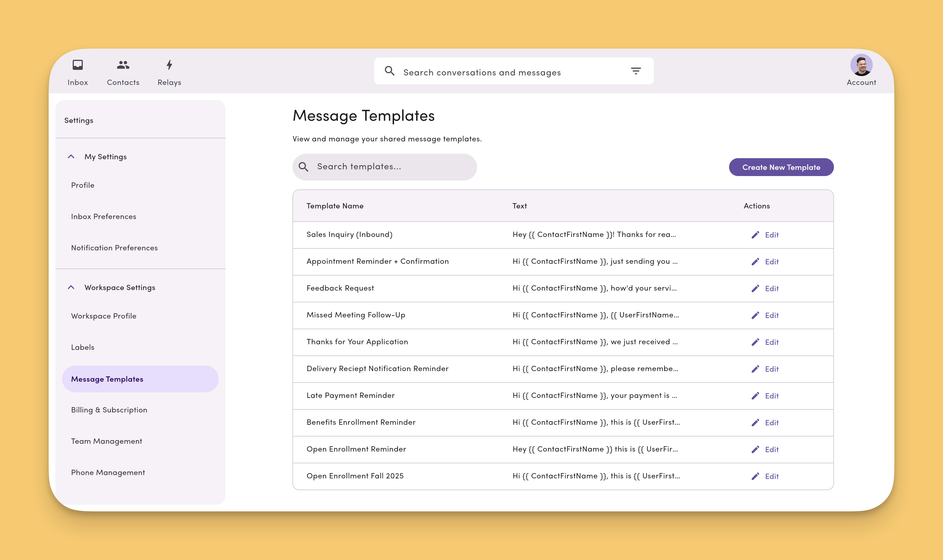Select Team Management in sidebar

coord(107,441)
